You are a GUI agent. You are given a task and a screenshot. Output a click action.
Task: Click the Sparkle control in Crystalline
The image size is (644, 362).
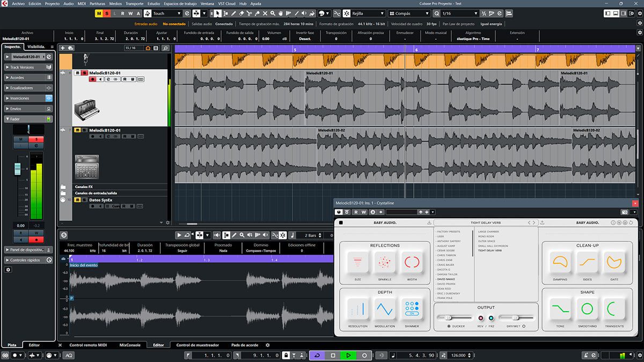384,263
